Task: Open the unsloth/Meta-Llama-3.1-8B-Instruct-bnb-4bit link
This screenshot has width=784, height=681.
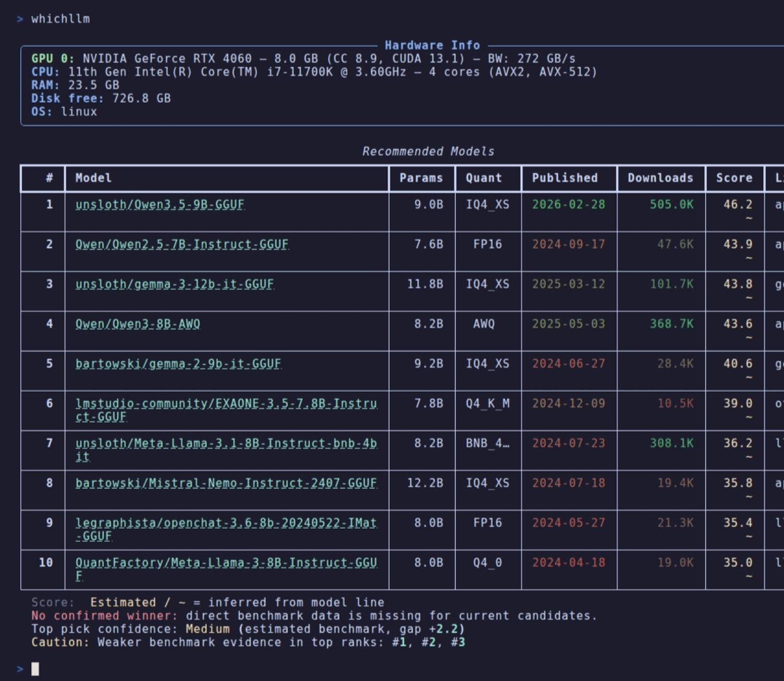Action: (x=226, y=449)
